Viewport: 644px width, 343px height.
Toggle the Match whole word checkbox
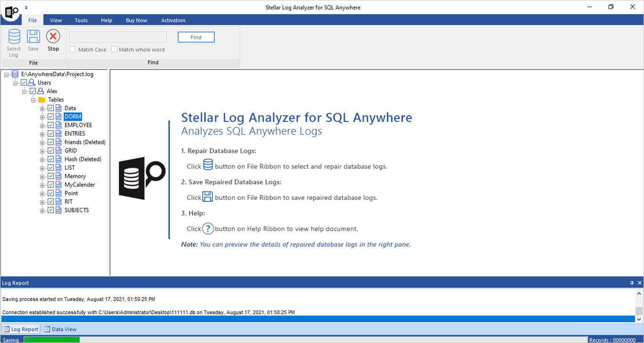114,50
